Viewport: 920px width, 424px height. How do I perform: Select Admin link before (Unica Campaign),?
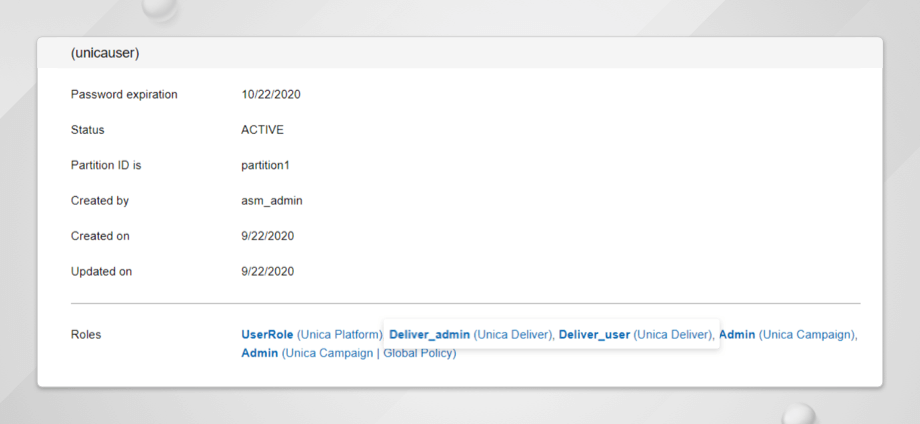[737, 335]
